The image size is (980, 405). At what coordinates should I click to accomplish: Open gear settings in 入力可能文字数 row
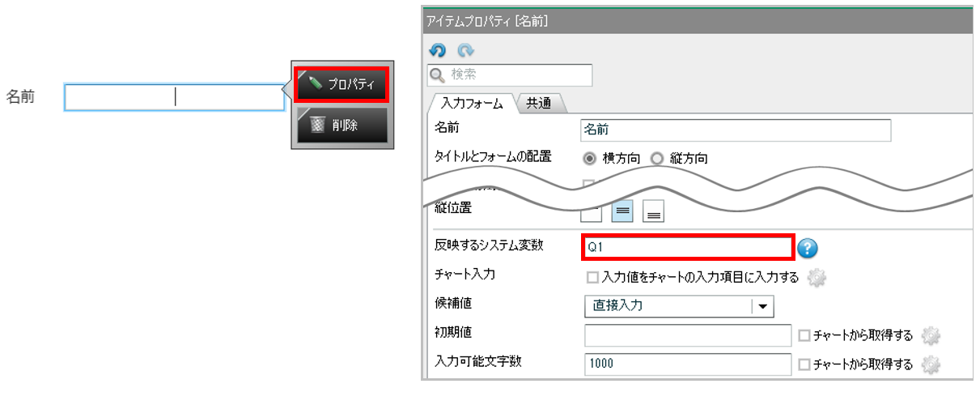[931, 364]
